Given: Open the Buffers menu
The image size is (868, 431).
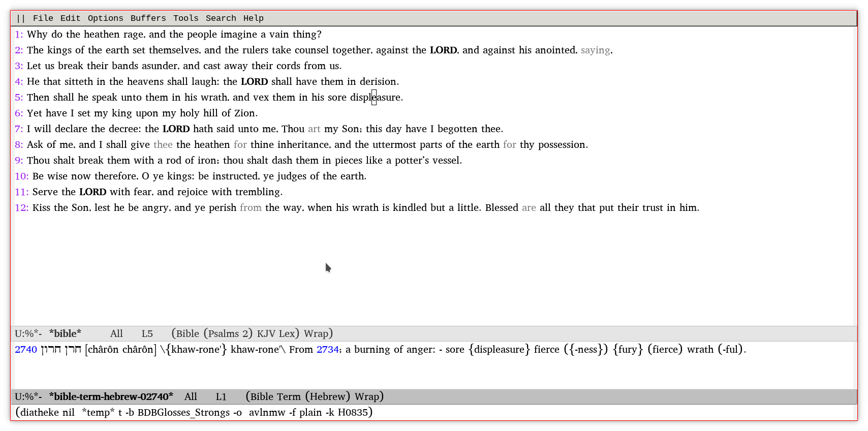Looking at the screenshot, I should (148, 18).
